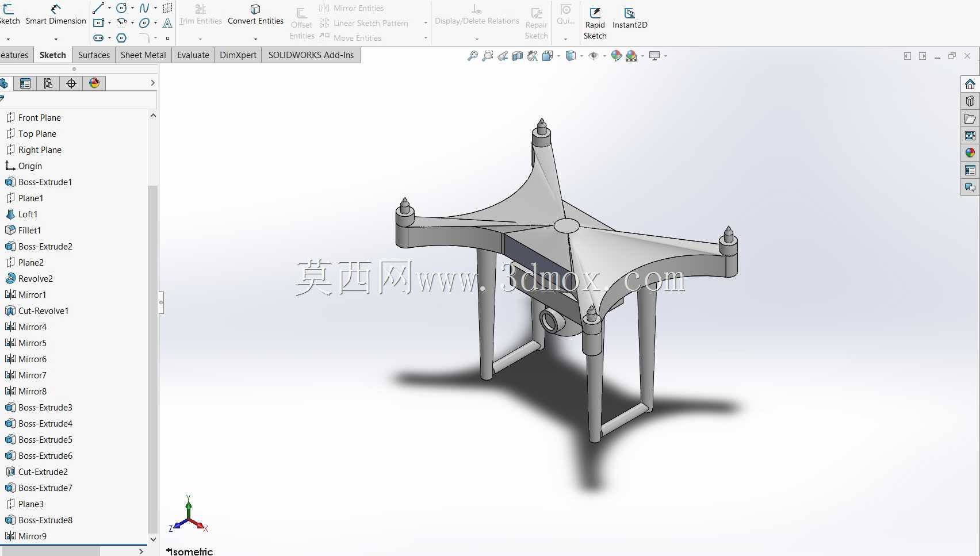The image size is (980, 556).
Task: Open the ConfigurationManager tab
Action: [48, 83]
